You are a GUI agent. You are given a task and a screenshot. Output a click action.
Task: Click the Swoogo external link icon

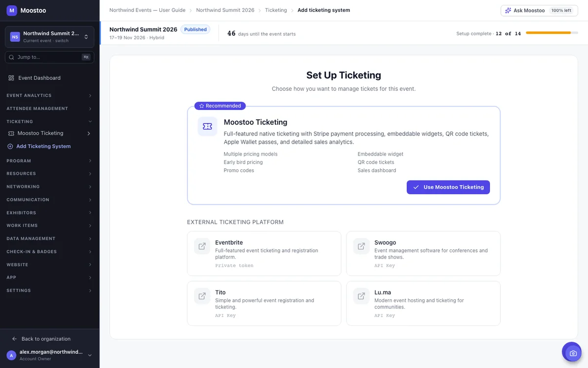[x=361, y=246]
